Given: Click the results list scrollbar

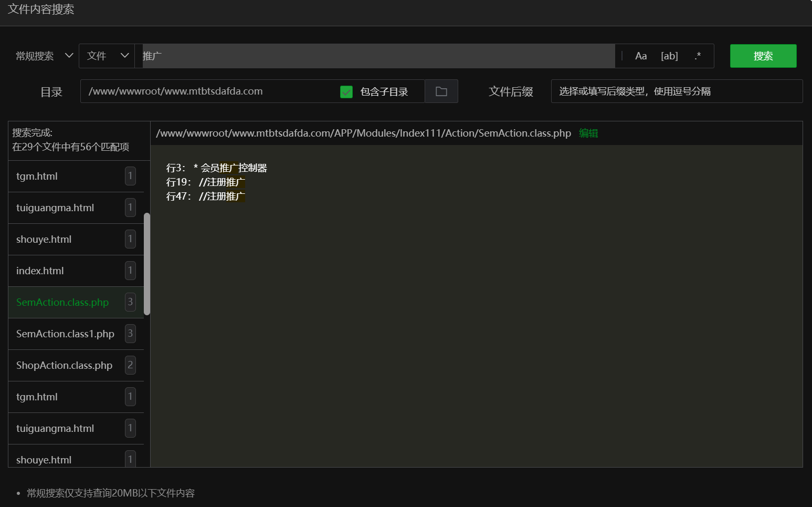Looking at the screenshot, I should pyautogui.click(x=147, y=264).
